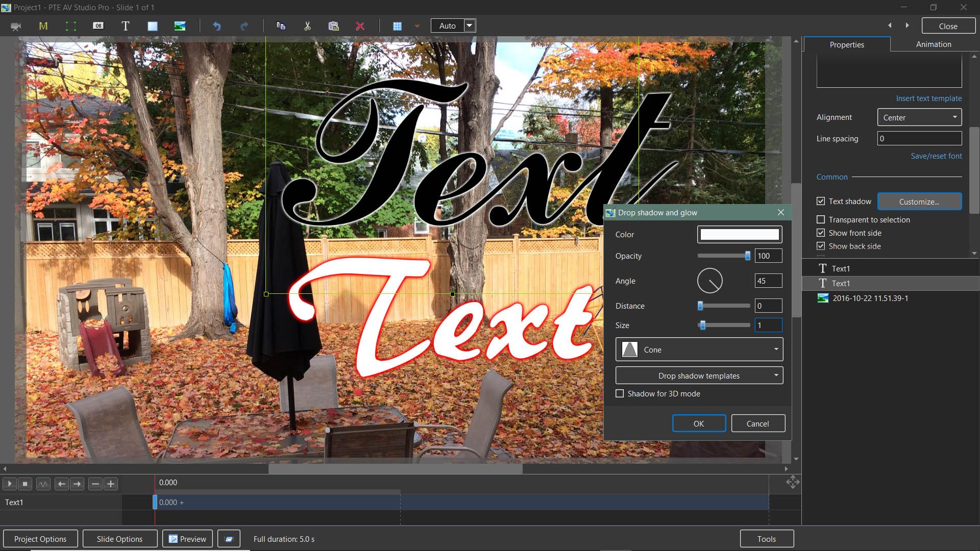Screen dimensions: 980x551
Task: Click the add Frame toolbar icon
Action: pos(70,26)
